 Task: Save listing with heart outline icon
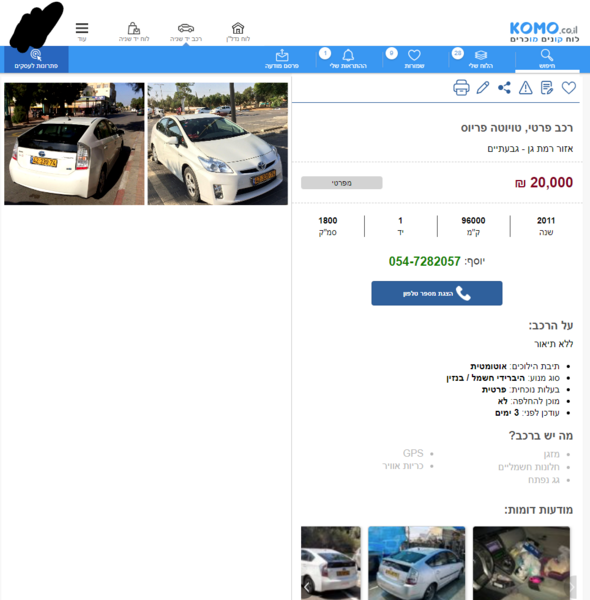click(x=569, y=88)
